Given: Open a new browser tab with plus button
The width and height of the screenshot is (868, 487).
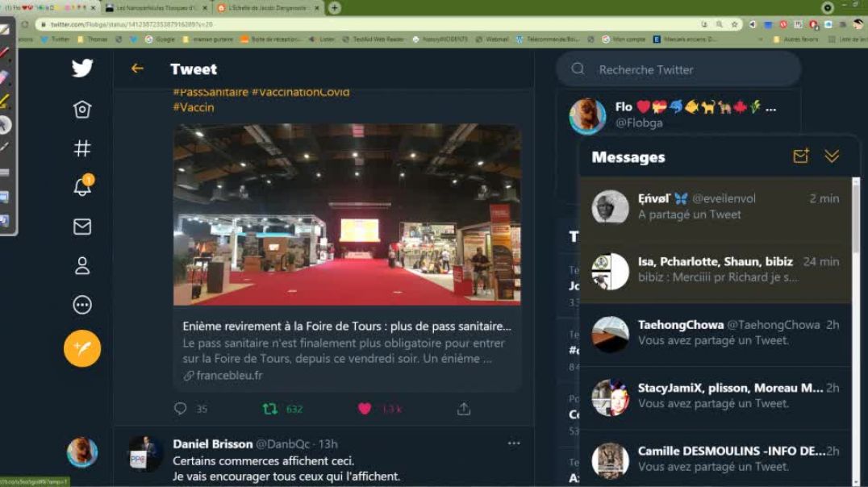Looking at the screenshot, I should coord(334,8).
